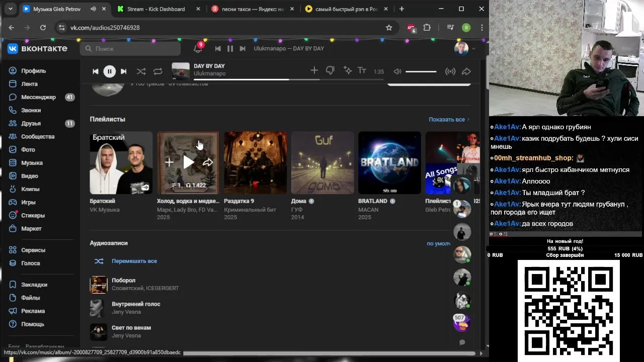
Task: Click the next track button in player bar
Action: (124, 71)
